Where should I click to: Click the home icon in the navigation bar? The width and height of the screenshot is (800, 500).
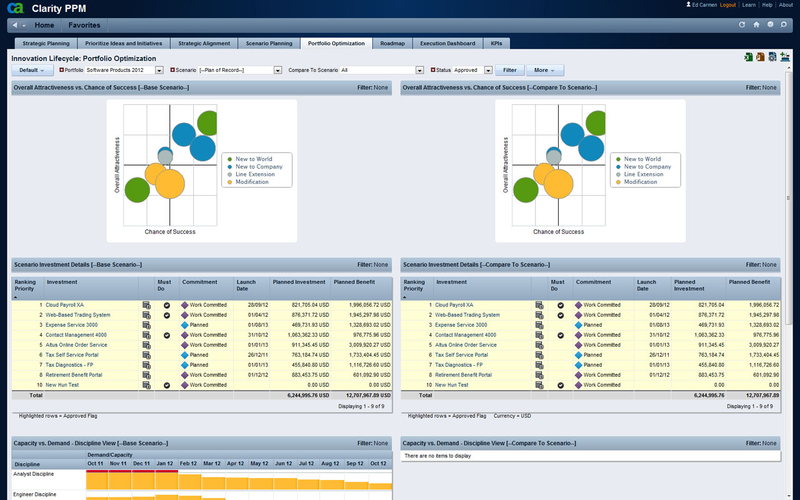(x=756, y=24)
